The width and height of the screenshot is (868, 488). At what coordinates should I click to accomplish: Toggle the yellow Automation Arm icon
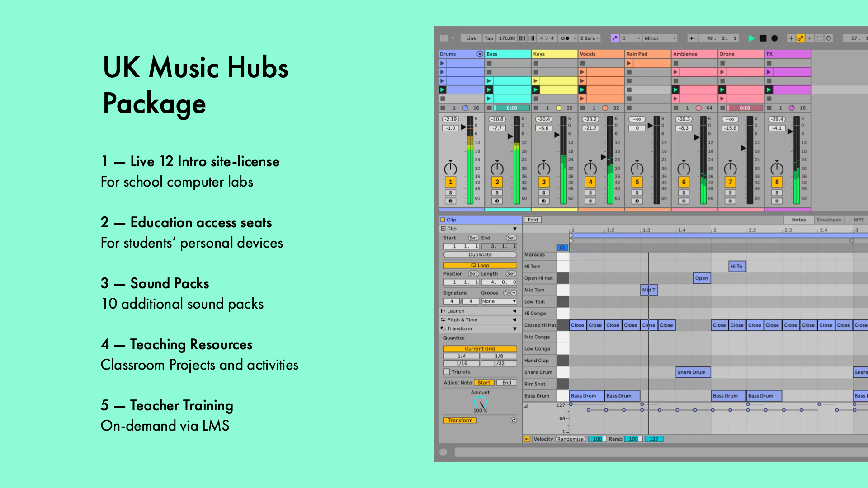(800, 38)
